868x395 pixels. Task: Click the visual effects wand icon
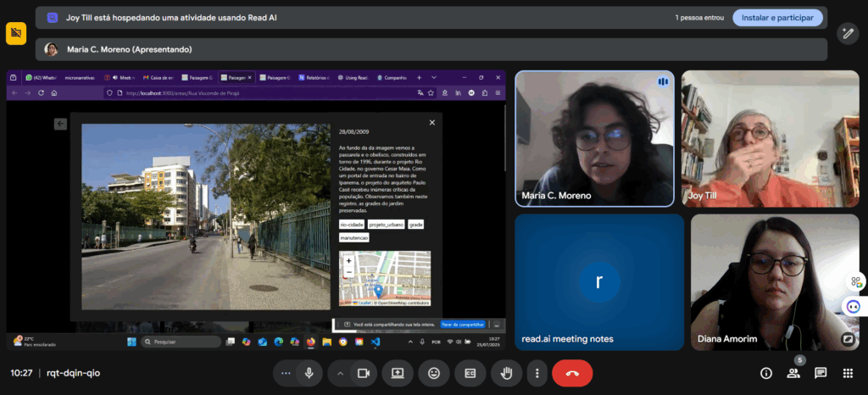pos(847,33)
